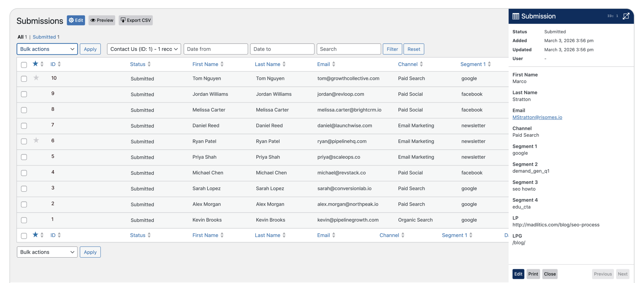Show All submissions view

[x=20, y=37]
